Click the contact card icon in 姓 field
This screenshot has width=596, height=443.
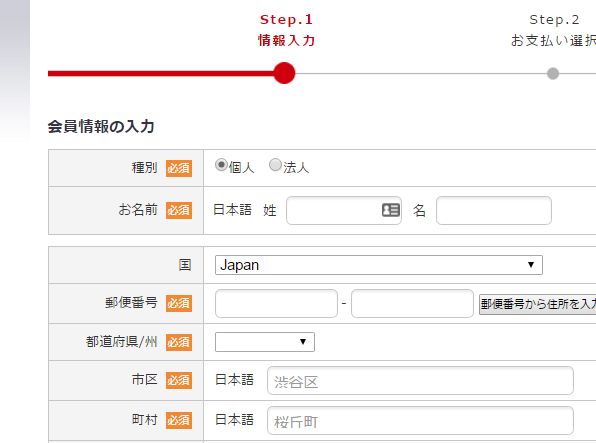390,210
